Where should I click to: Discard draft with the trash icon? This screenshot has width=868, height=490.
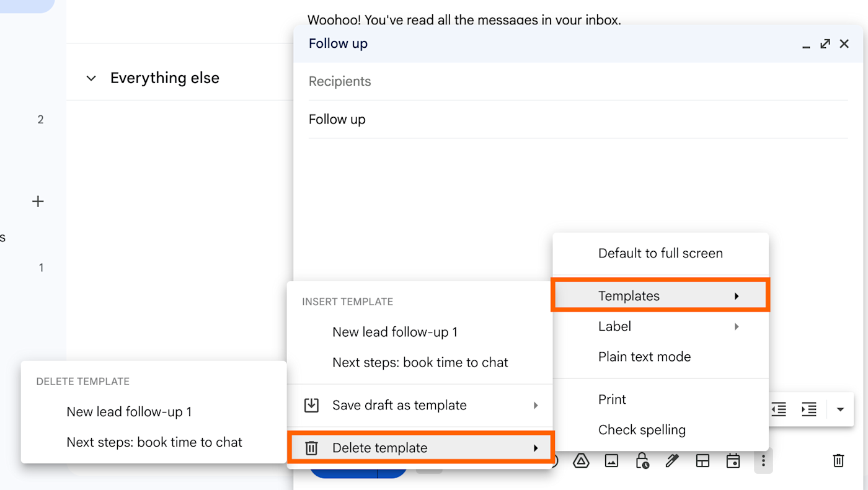[838, 460]
